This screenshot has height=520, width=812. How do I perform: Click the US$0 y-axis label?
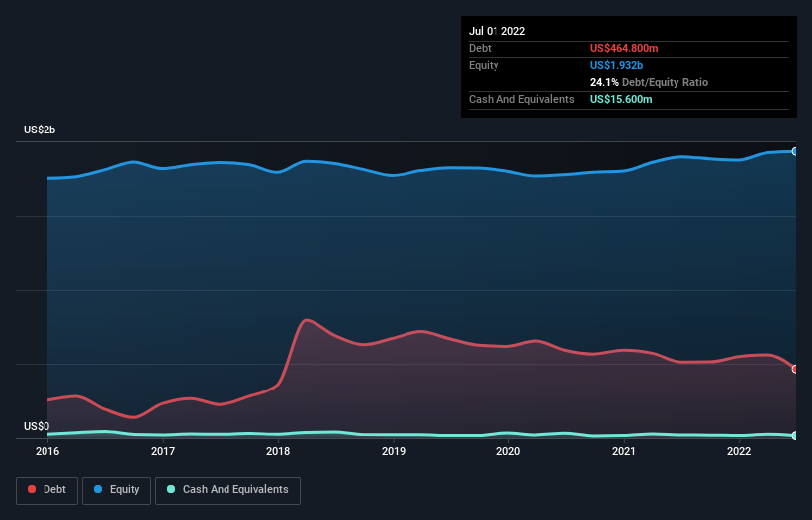(x=37, y=426)
